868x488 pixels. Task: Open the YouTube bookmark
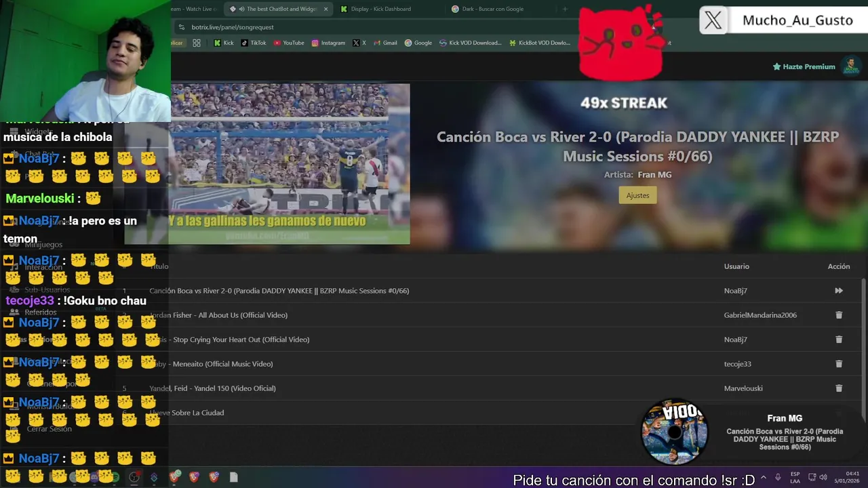(289, 43)
